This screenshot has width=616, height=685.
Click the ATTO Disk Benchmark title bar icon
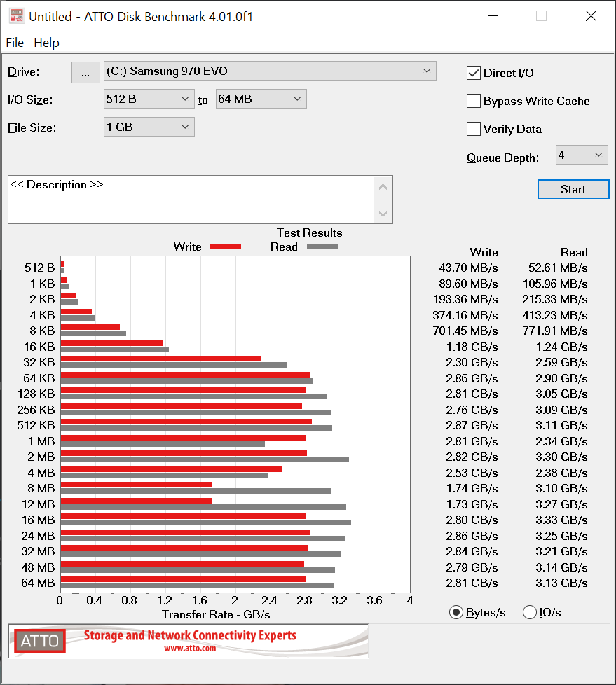[x=16, y=15]
